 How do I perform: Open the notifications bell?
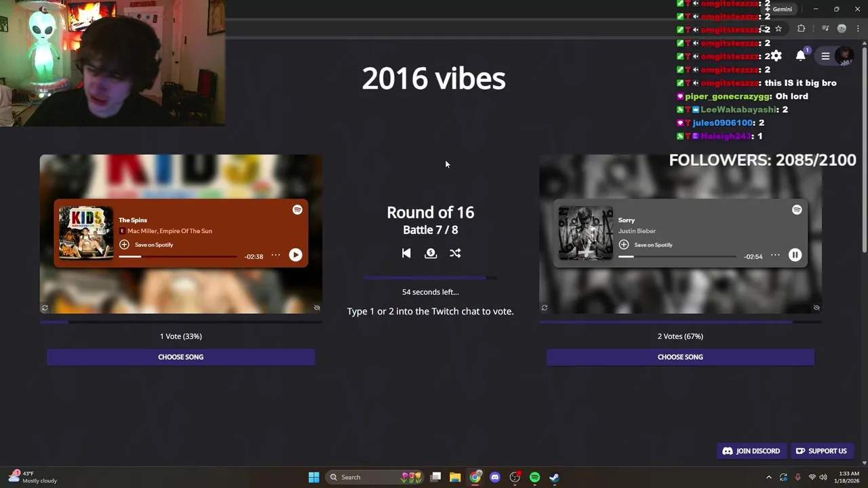801,56
